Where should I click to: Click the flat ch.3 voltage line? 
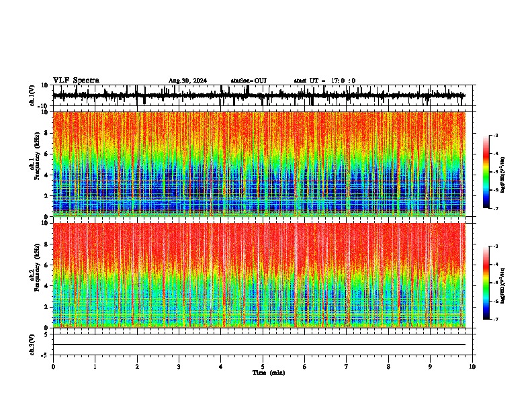259,345
